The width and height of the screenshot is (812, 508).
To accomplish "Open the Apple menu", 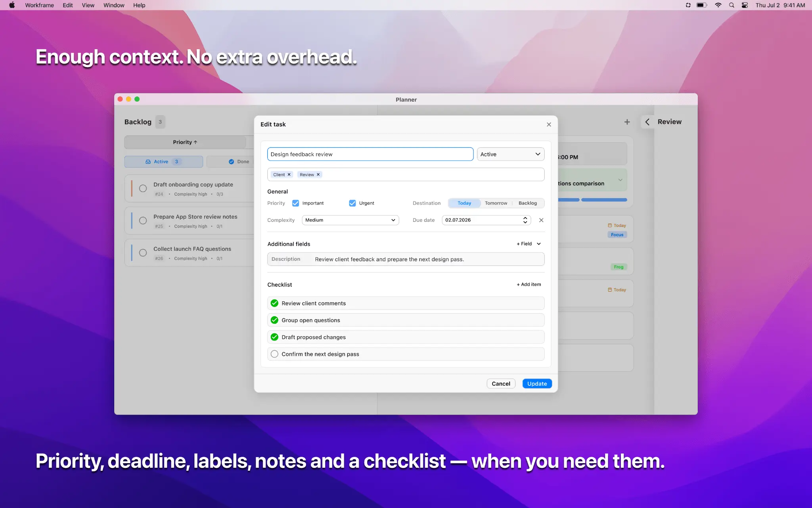I will [x=12, y=5].
